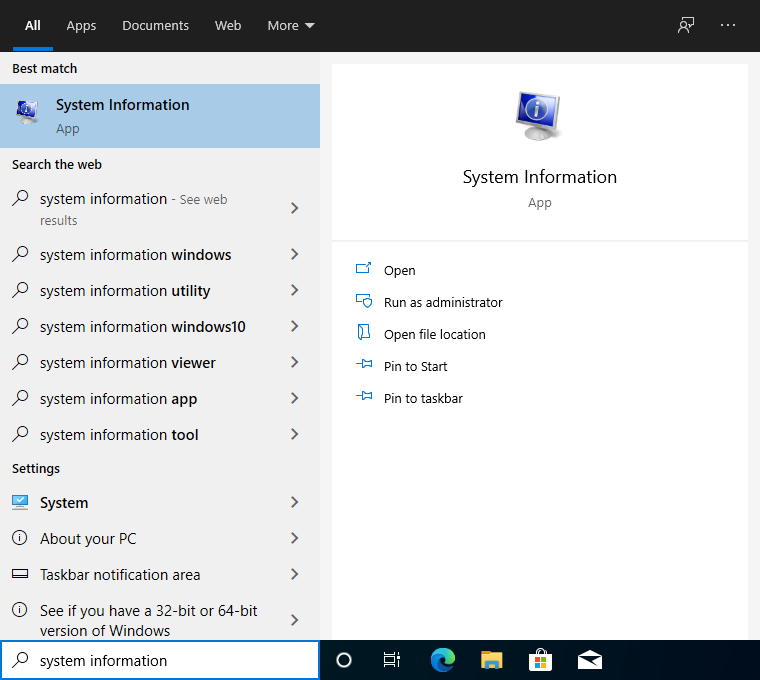Switch to the Web tab
760x680 pixels.
tap(228, 25)
